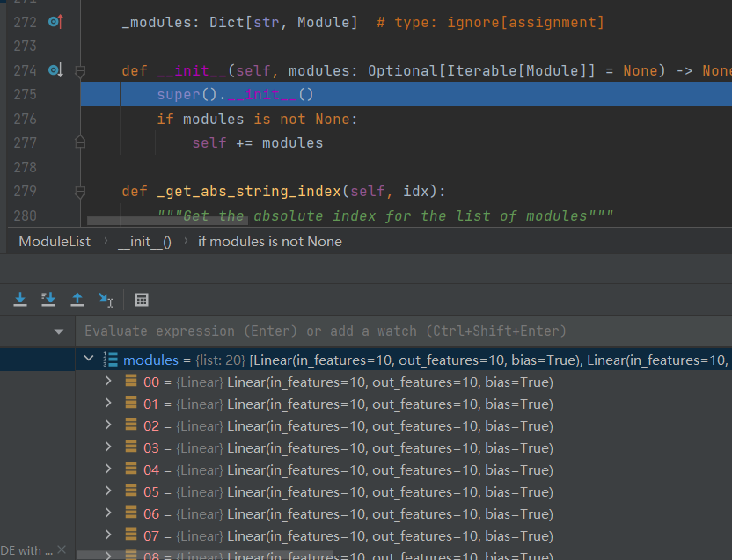This screenshot has width=732, height=560.
Task: Click the Step Out icon
Action: (x=77, y=300)
